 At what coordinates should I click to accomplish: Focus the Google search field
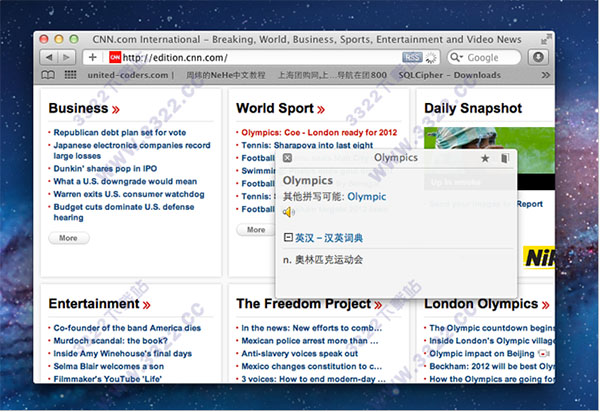(x=484, y=57)
